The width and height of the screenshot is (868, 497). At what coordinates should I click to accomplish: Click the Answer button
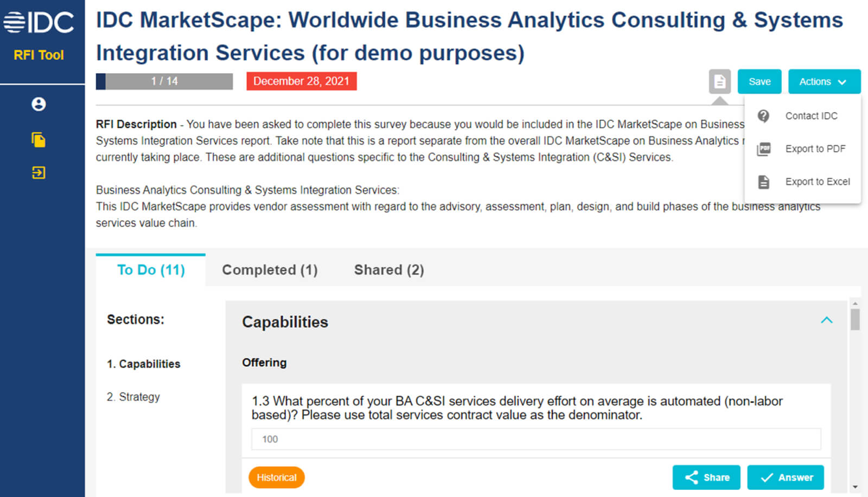point(786,477)
